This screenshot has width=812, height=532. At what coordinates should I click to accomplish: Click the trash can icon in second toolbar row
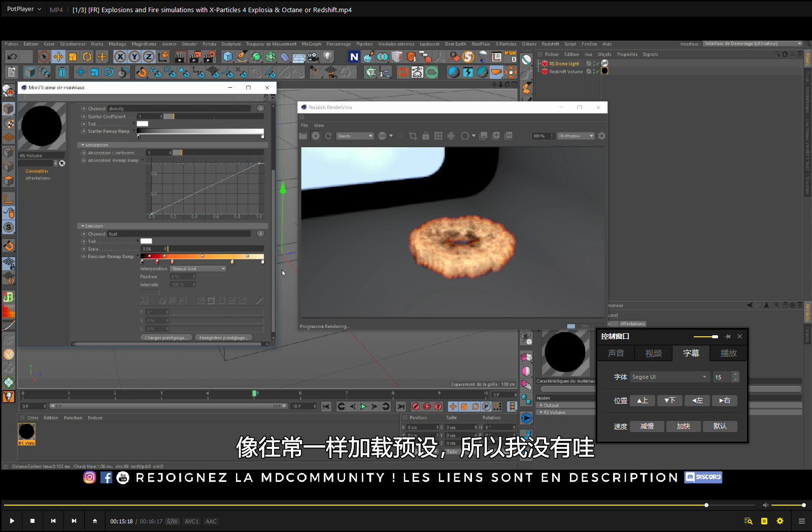click(62, 73)
